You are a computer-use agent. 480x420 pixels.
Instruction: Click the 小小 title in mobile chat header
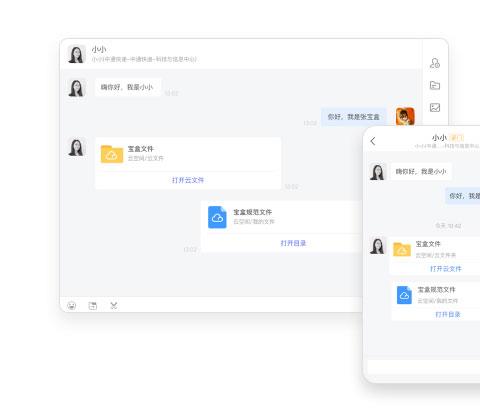[439, 137]
